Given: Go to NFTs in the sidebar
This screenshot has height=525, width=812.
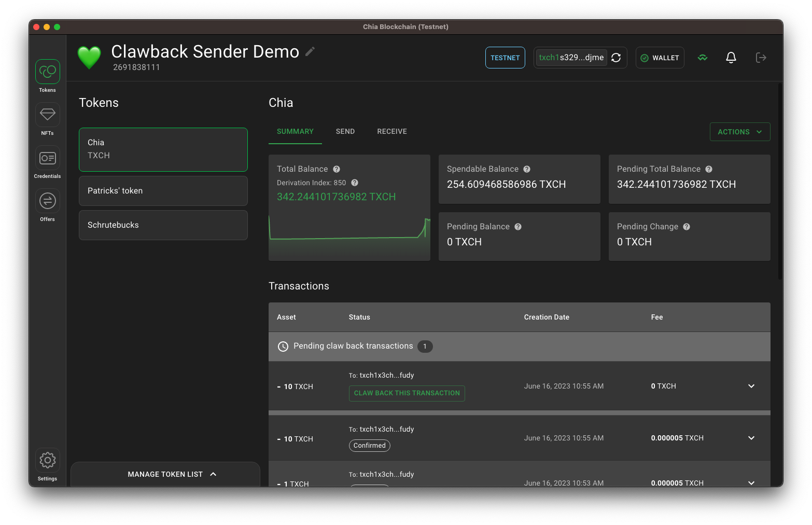Looking at the screenshot, I should [x=48, y=115].
